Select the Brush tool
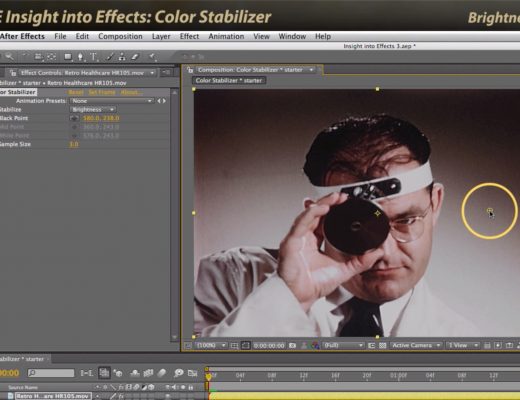 pyautogui.click(x=110, y=57)
